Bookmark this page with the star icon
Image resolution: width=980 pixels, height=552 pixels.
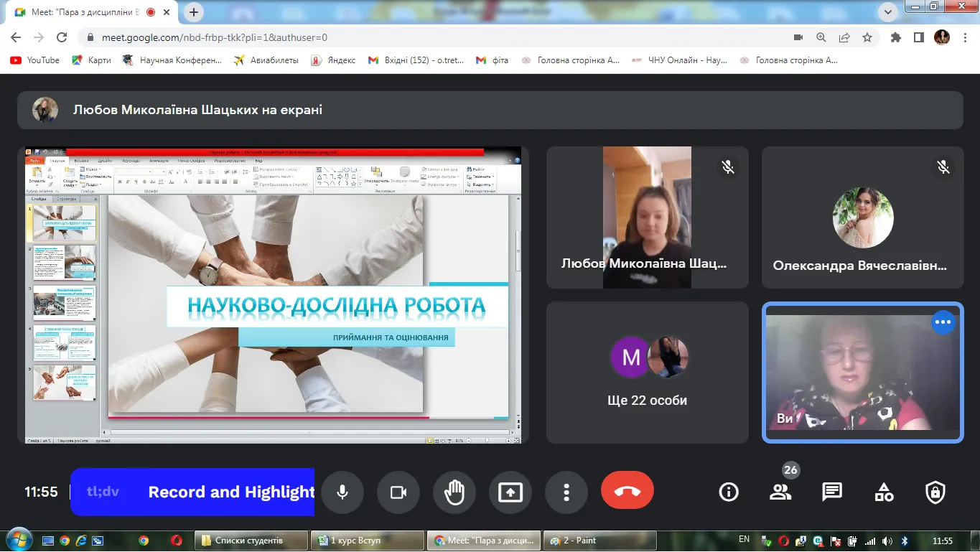[867, 37]
